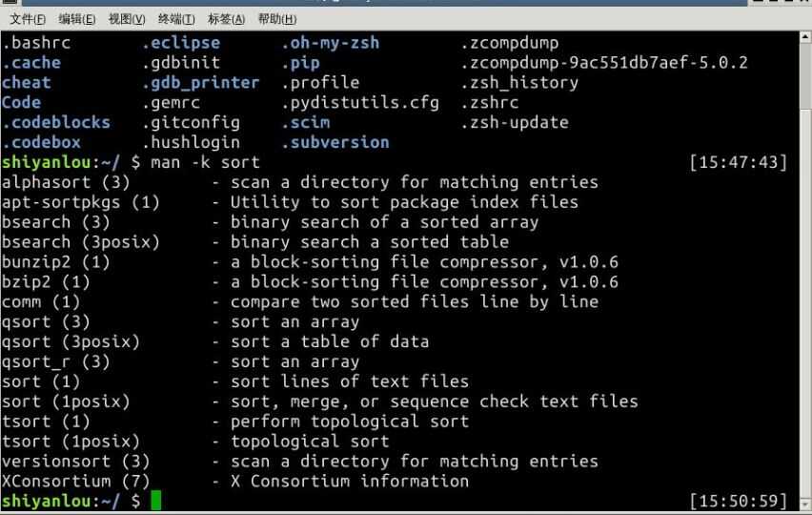Click the .profile file name

click(x=320, y=82)
